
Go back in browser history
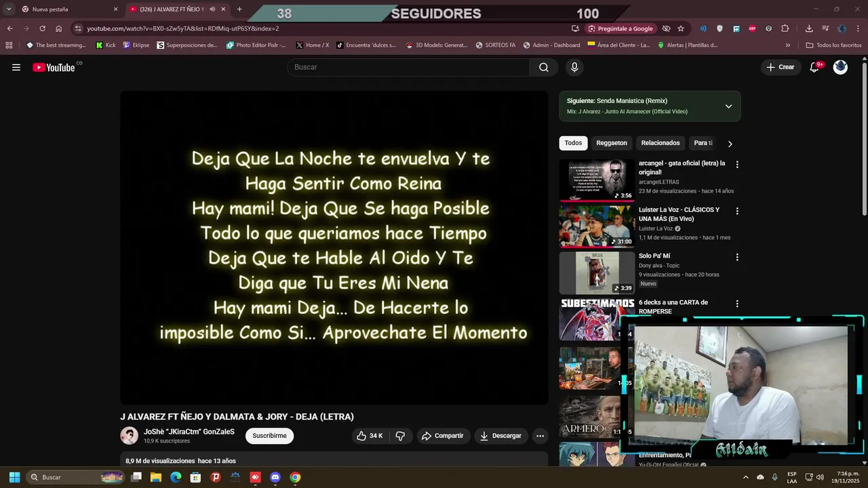click(9, 28)
